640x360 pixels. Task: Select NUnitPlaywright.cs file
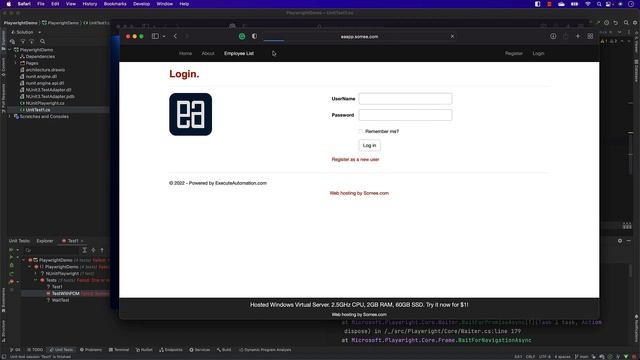coord(45,103)
